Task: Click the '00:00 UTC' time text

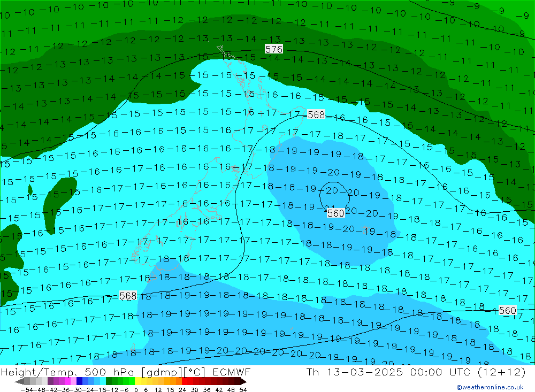Action: click(x=440, y=372)
